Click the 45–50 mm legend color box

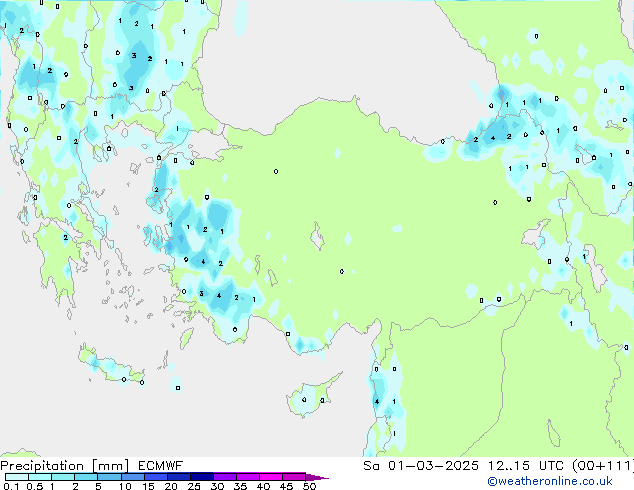coord(294,477)
